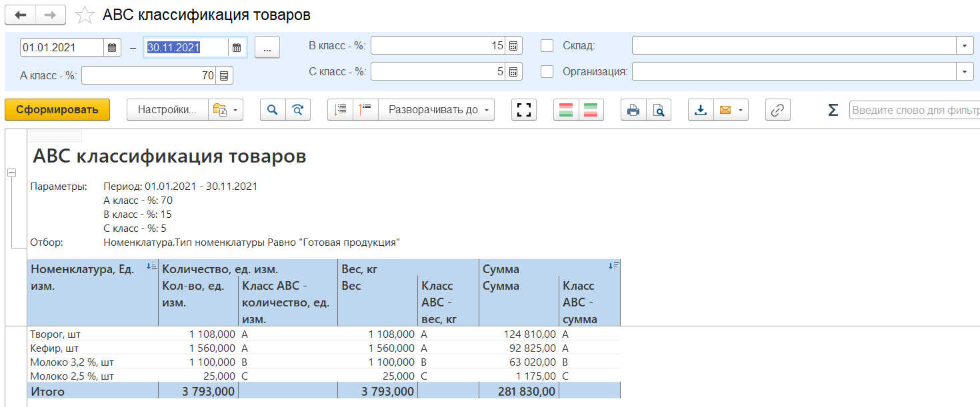Open the print preview icon

click(x=658, y=110)
